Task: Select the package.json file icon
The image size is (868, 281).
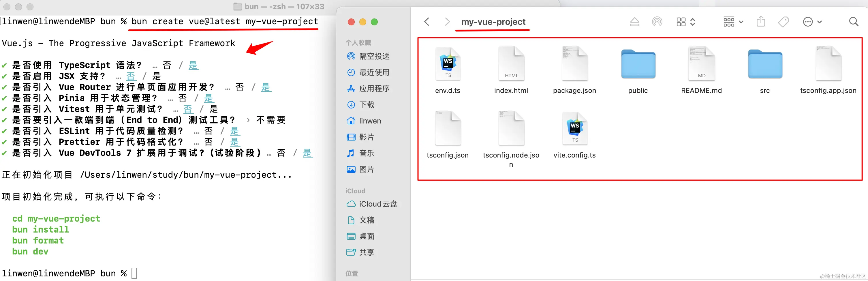Action: (574, 64)
